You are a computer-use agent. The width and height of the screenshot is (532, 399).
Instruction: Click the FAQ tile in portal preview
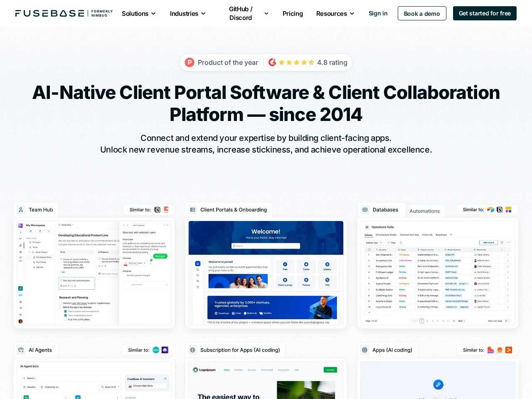pyautogui.click(x=328, y=282)
